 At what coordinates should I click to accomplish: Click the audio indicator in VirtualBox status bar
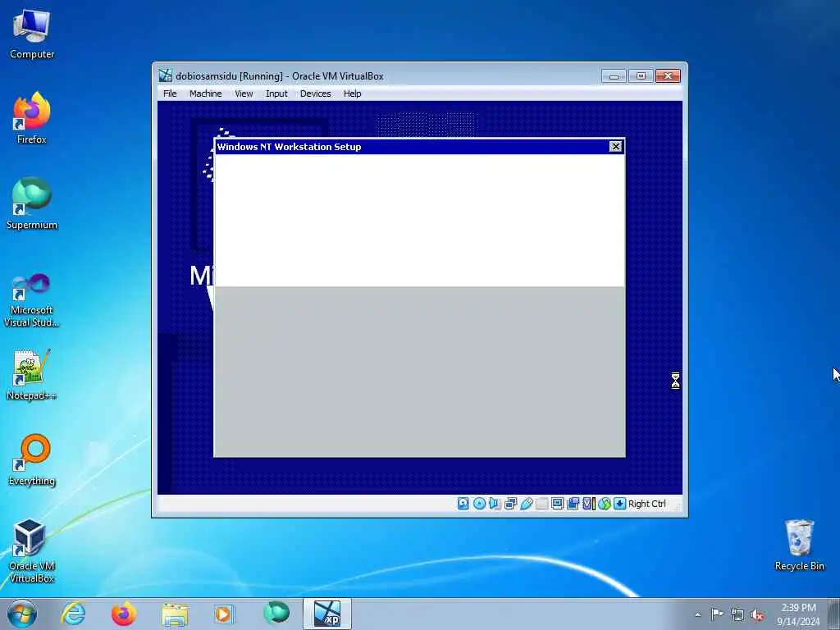(494, 504)
